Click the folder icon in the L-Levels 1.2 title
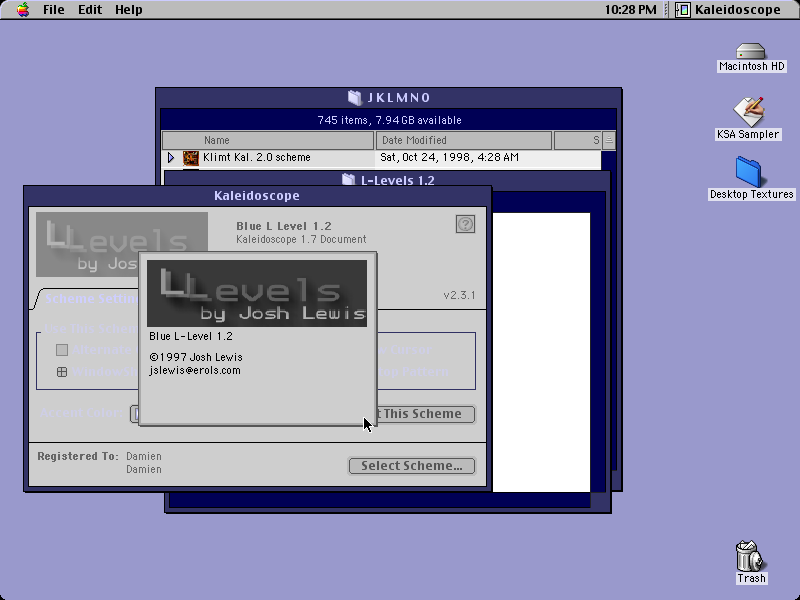Viewport: 800px width, 600px height. coord(348,180)
